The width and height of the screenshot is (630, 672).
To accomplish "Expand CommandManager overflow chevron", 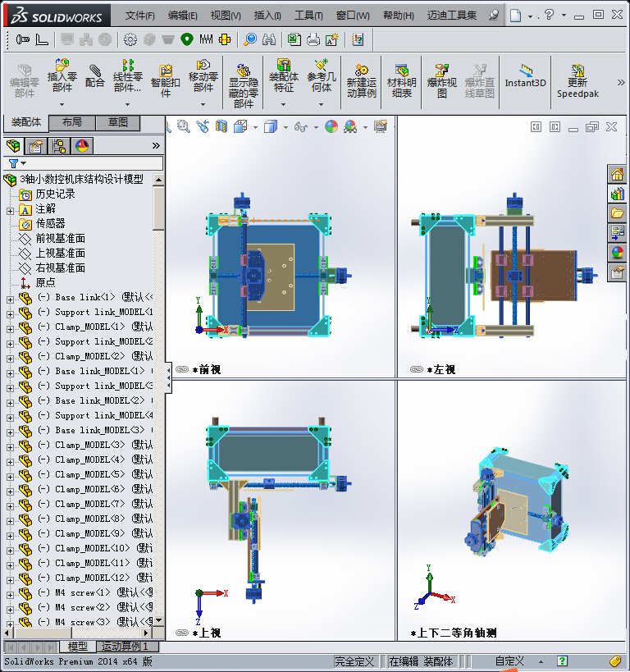I will 621,82.
